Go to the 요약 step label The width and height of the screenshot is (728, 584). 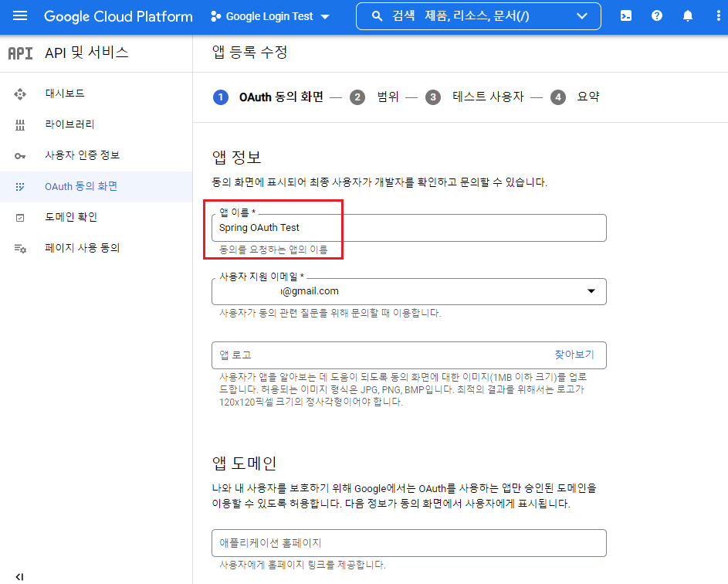click(x=588, y=97)
